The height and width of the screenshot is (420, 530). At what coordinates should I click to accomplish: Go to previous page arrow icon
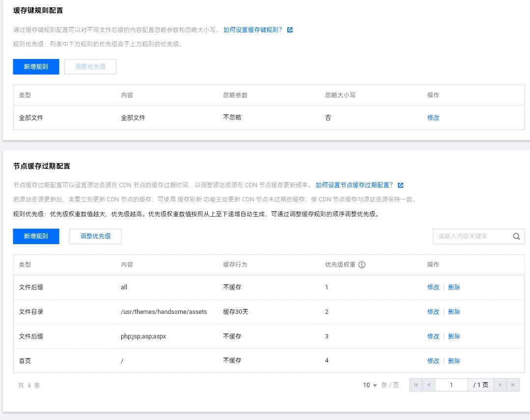click(x=428, y=385)
